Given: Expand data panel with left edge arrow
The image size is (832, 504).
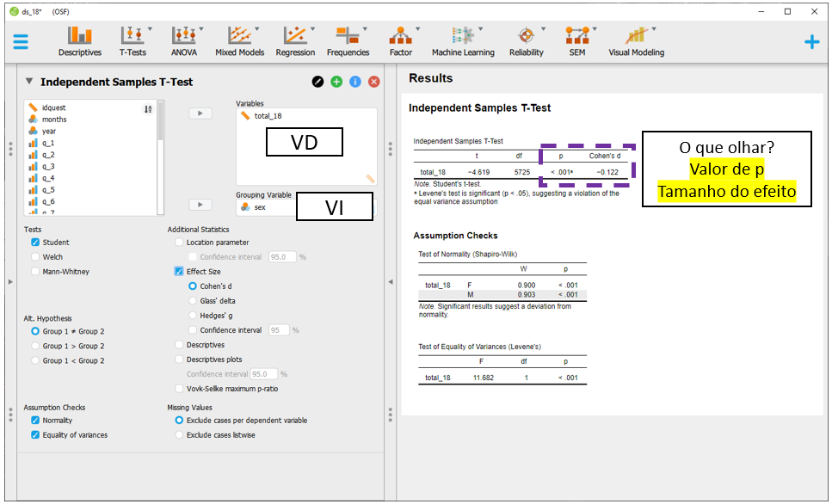Looking at the screenshot, I should tap(10, 282).
